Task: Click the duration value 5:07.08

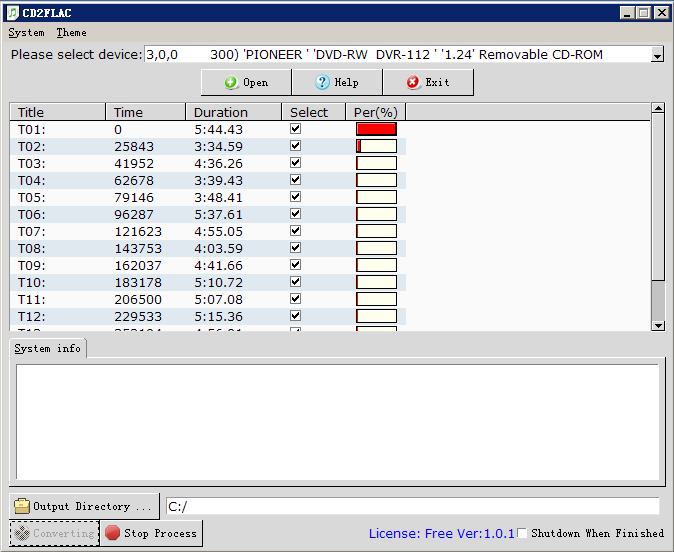Action: pos(218,299)
